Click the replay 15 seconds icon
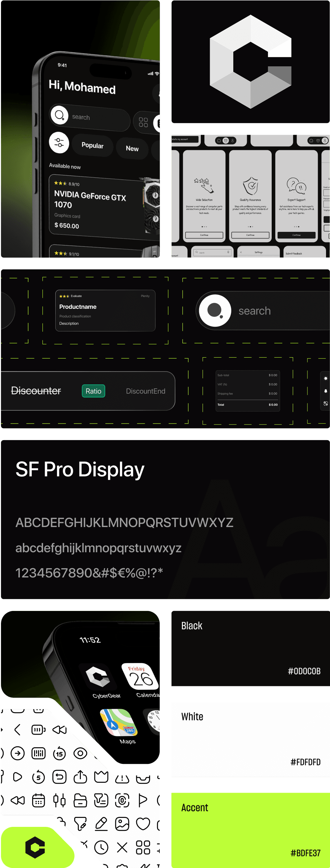This screenshot has width=330, height=868. tap(60, 753)
